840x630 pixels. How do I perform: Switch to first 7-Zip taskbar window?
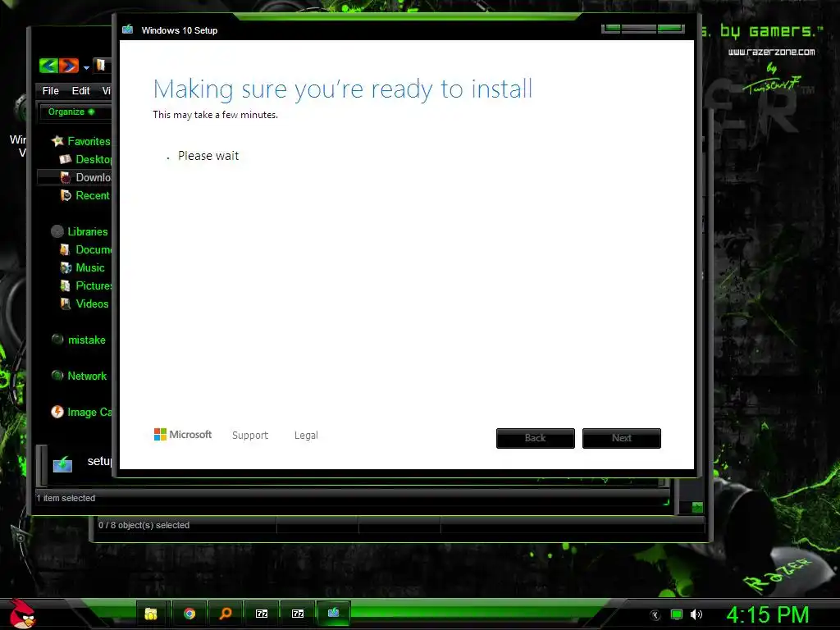pyautogui.click(x=262, y=614)
